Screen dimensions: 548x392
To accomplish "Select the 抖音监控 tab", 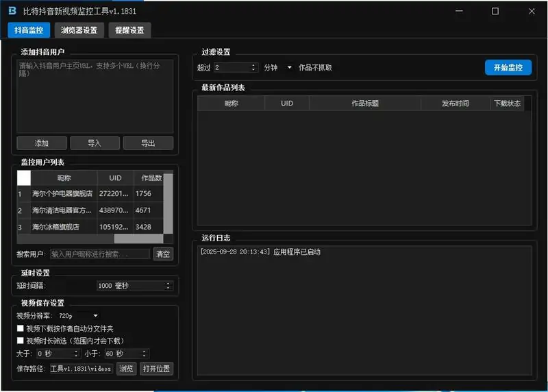I will [29, 30].
